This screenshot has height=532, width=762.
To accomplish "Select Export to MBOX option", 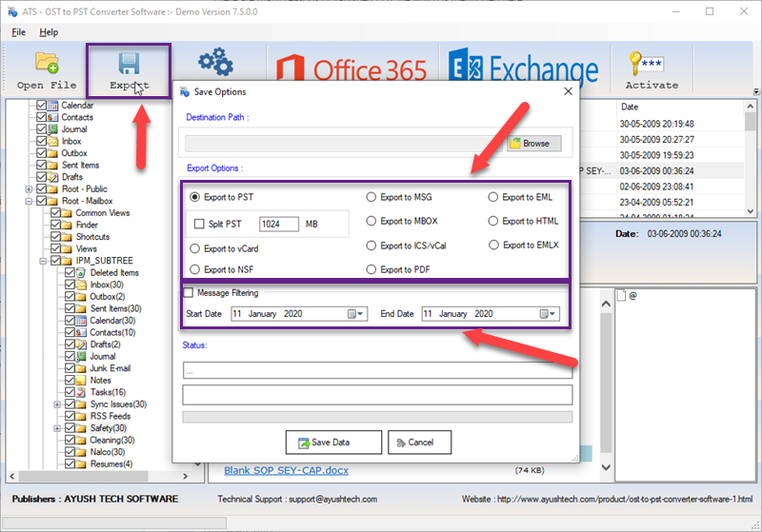I will (x=371, y=222).
